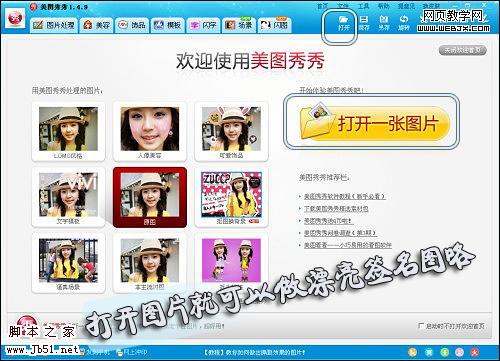Open the 饰品 accessories tab

pyautogui.click(x=132, y=25)
